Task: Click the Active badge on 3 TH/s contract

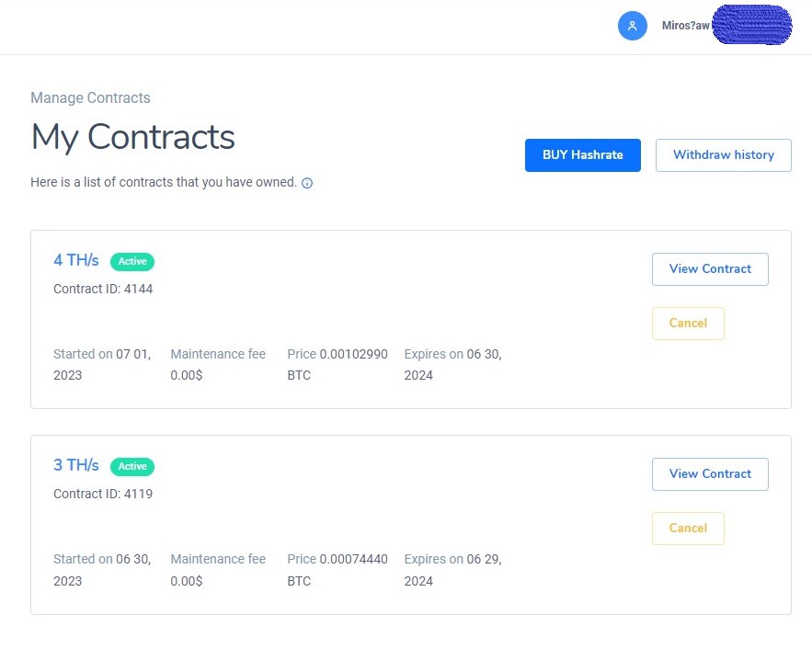Action: coord(132,466)
